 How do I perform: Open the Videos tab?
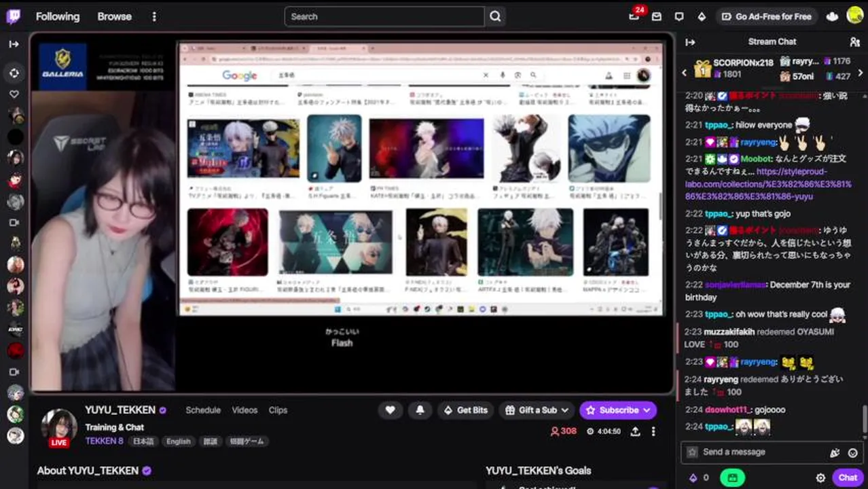(x=245, y=410)
